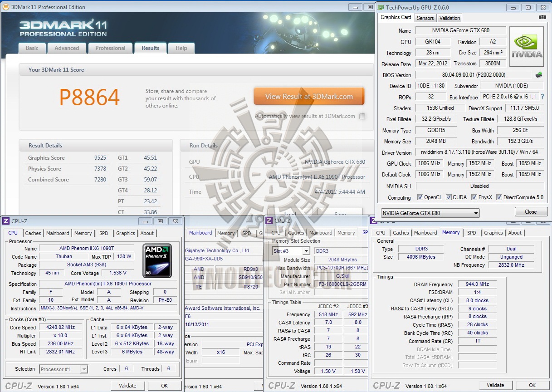Click the BIOS save chip icon in GPU-Z
The image size is (552, 392).
539,75
